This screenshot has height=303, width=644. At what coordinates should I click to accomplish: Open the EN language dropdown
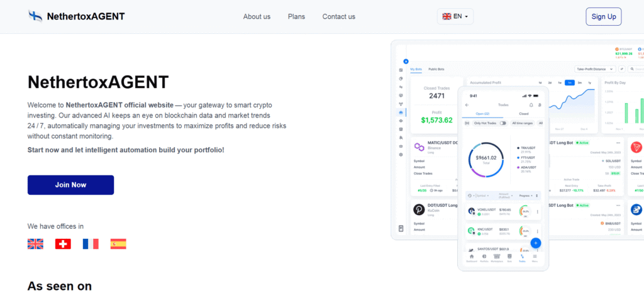455,16
